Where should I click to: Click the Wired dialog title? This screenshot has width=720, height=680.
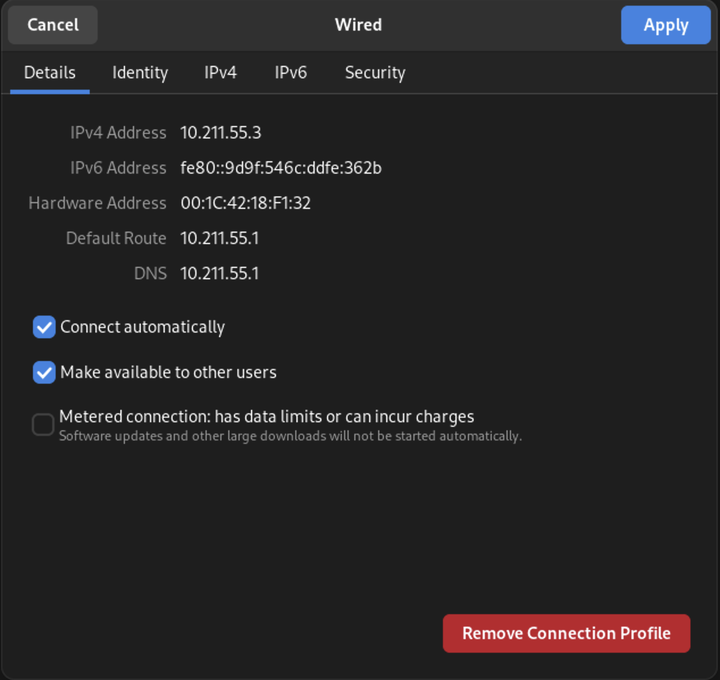(x=358, y=25)
